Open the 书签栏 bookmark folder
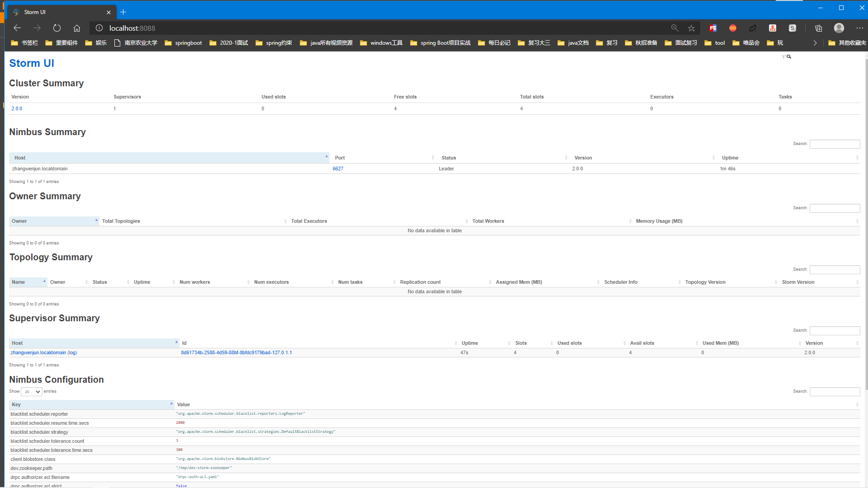 (x=25, y=43)
